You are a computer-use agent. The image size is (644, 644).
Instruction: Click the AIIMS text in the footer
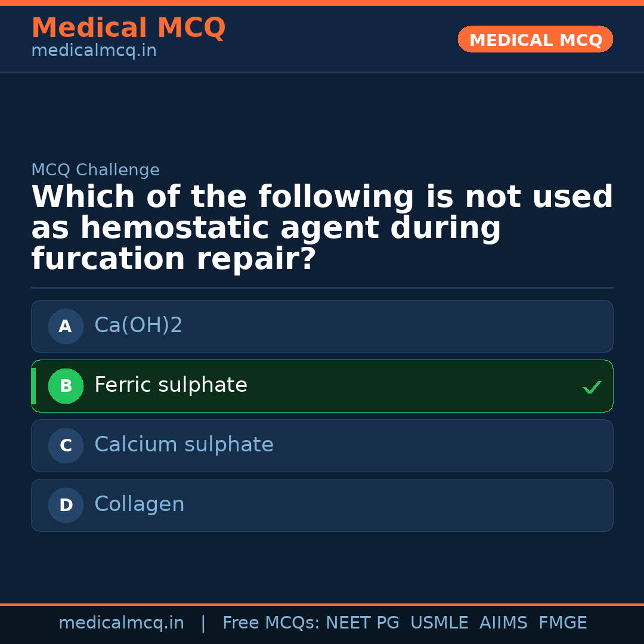point(504,623)
